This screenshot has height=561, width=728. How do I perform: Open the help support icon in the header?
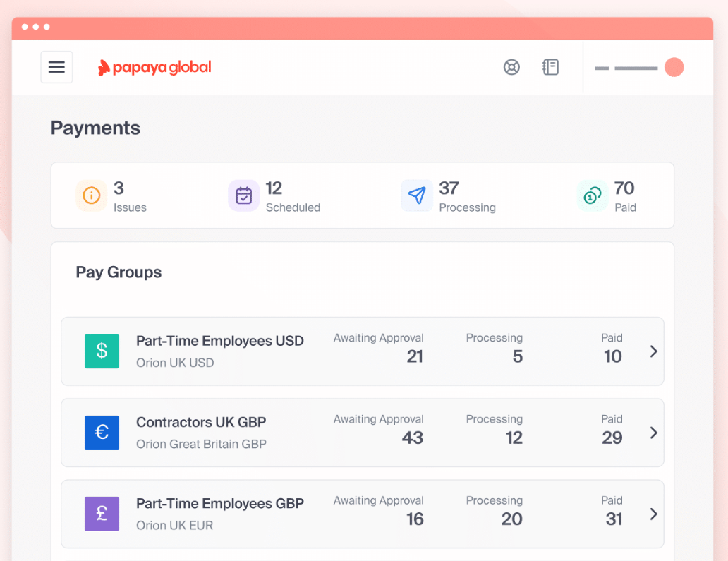point(511,67)
